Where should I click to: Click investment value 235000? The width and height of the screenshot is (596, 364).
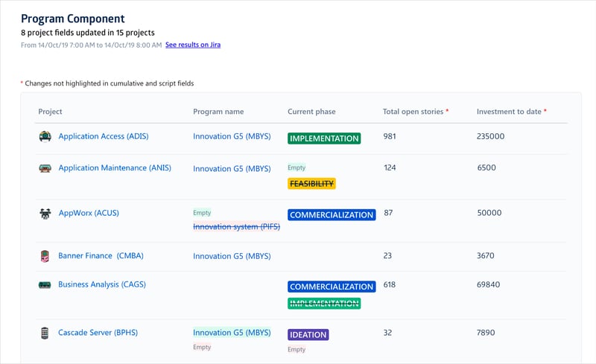[x=490, y=136]
